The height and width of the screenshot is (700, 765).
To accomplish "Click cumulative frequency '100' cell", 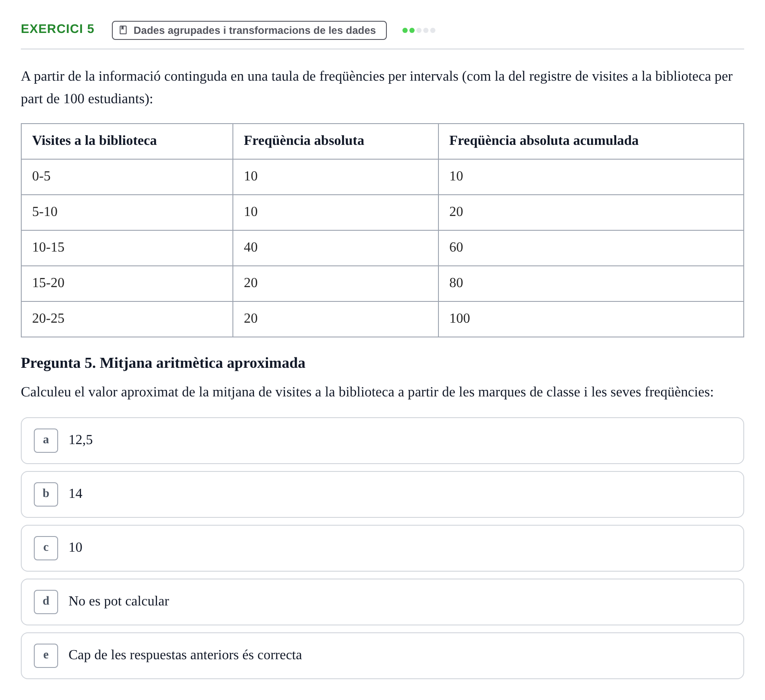I will tap(591, 319).
